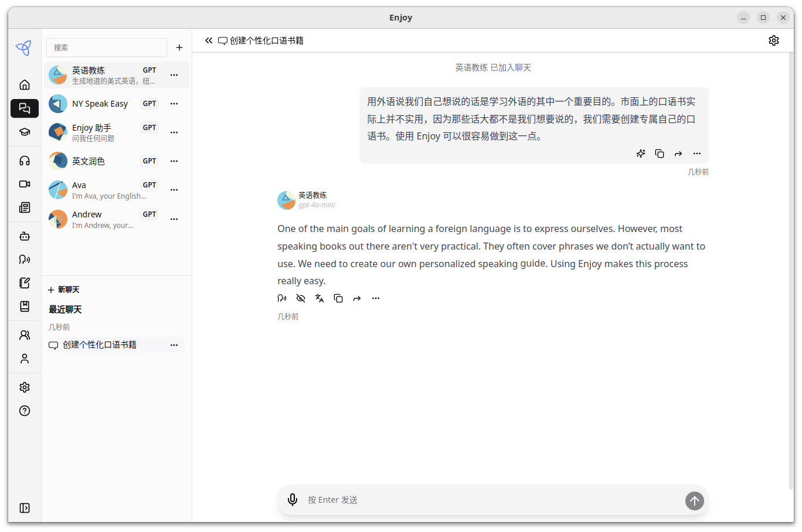Translate the English reply from 英语教练

pyautogui.click(x=320, y=298)
